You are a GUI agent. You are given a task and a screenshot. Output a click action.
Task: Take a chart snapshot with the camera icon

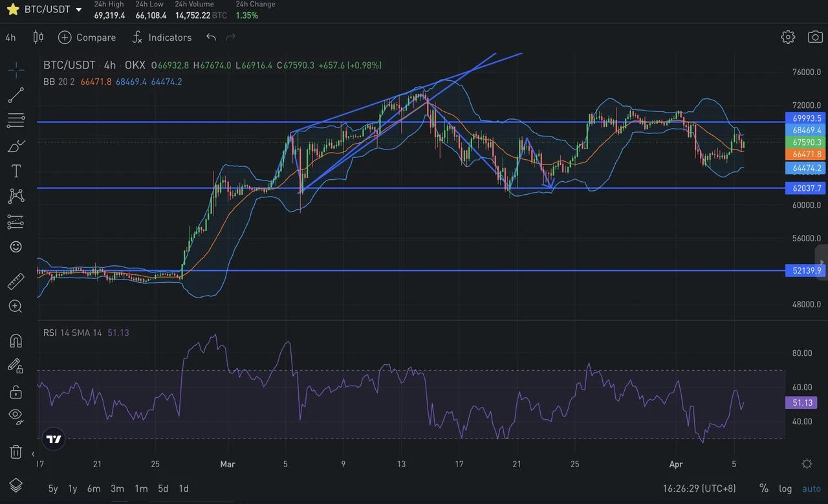tap(814, 37)
